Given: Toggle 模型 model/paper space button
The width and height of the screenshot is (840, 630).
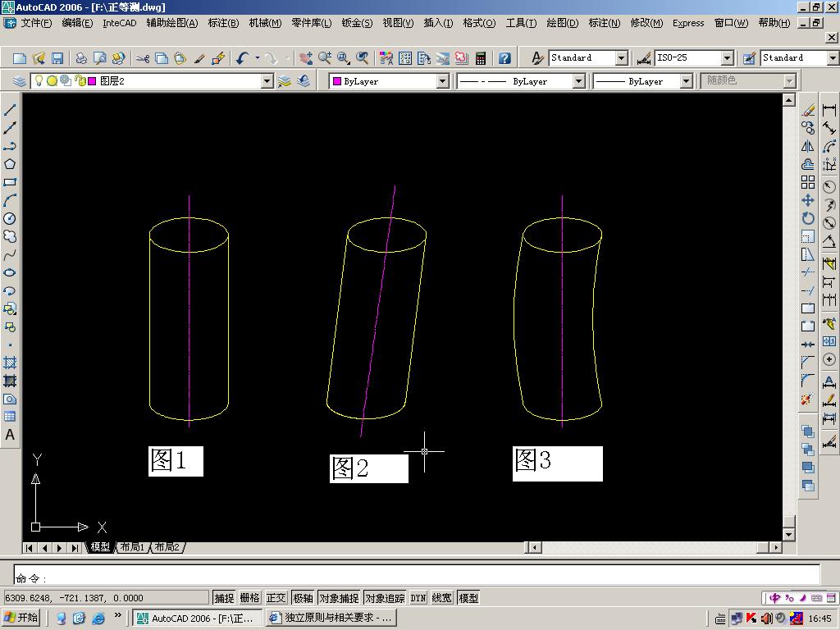Looking at the screenshot, I should pyautogui.click(x=468, y=598).
